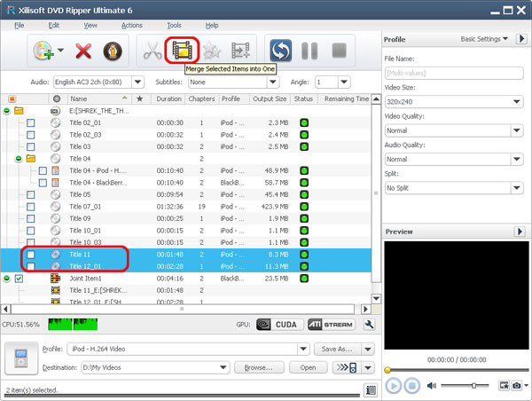Merge selected items into one
The image size is (532, 401).
(x=182, y=51)
